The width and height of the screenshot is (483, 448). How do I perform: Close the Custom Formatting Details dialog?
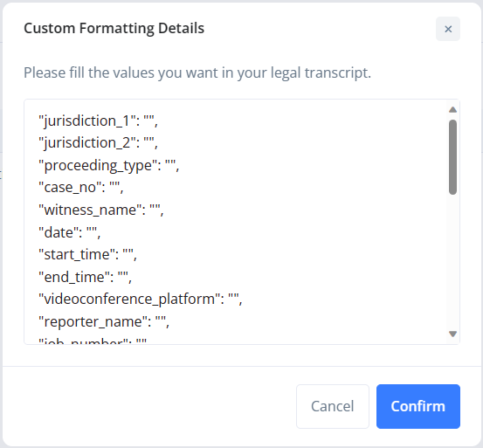(x=447, y=29)
